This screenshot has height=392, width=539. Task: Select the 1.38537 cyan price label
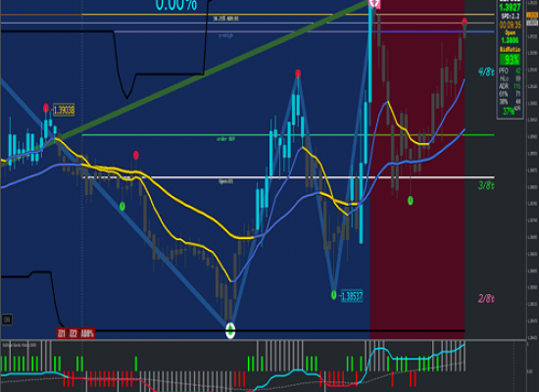pyautogui.click(x=351, y=296)
